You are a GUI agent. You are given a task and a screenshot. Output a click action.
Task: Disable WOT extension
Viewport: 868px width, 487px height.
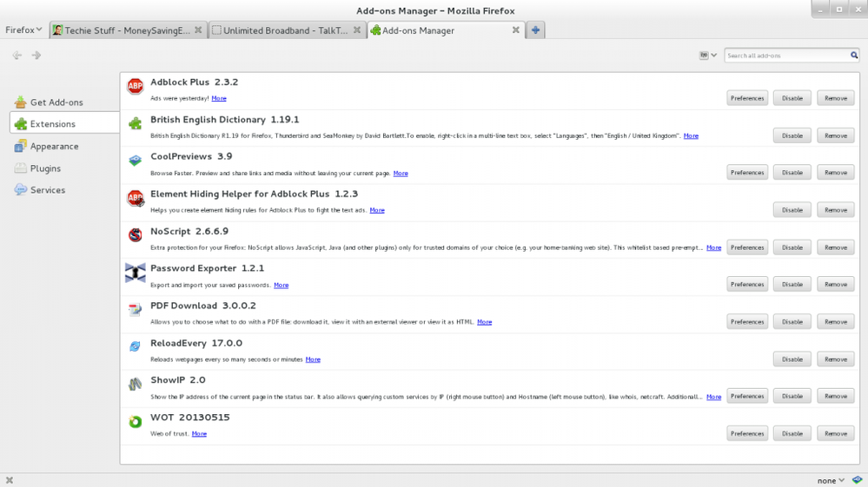pyautogui.click(x=792, y=433)
